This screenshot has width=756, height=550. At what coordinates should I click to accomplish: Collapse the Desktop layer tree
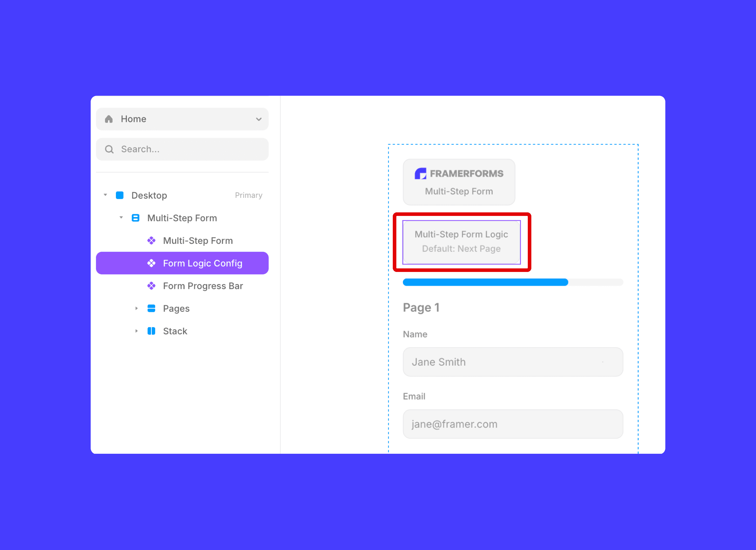pos(105,195)
